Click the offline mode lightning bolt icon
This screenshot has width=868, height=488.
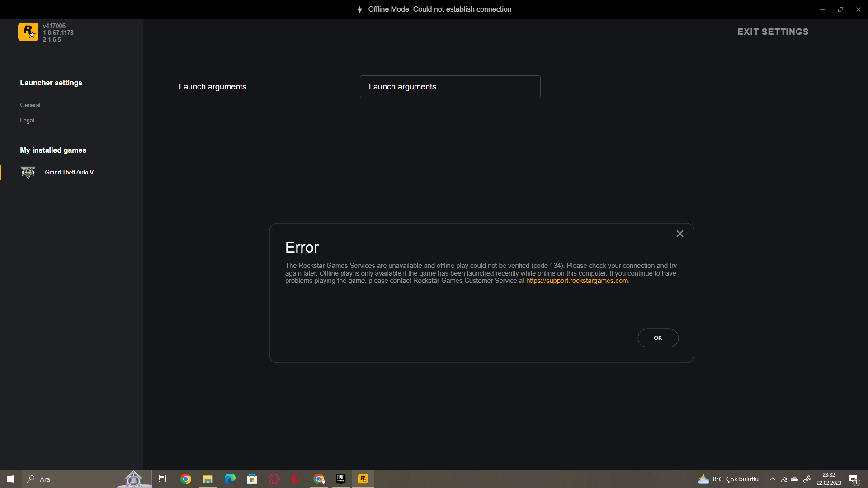point(360,9)
